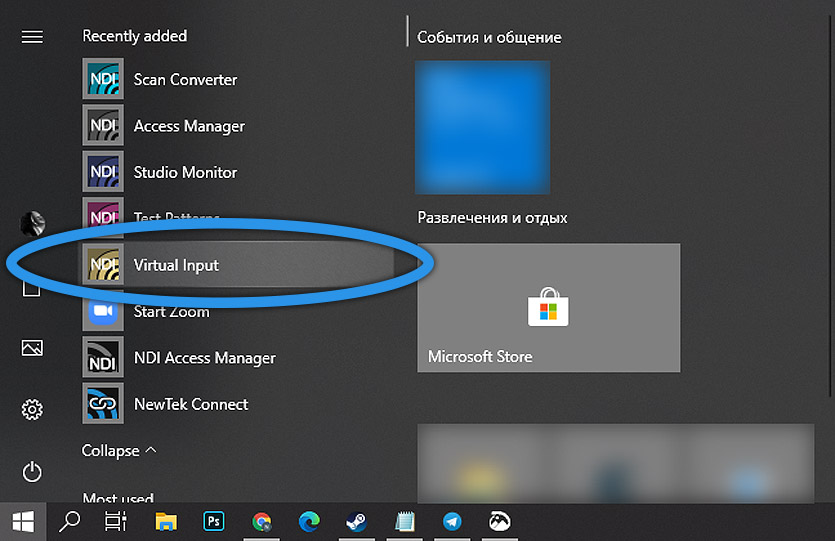Collapse the Recently added list
Image resolution: width=835 pixels, height=541 pixels.
(x=119, y=450)
